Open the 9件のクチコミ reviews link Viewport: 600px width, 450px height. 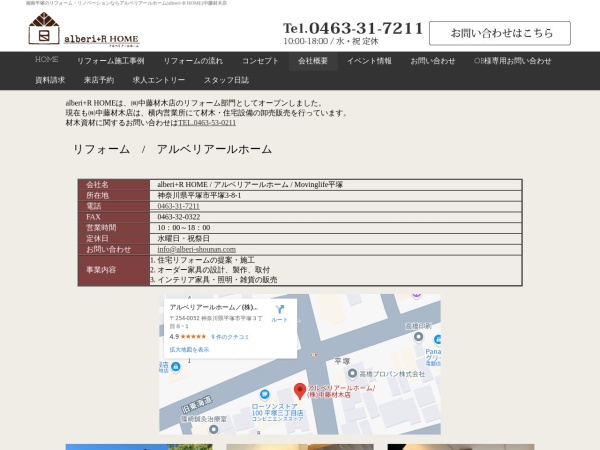[x=230, y=337]
